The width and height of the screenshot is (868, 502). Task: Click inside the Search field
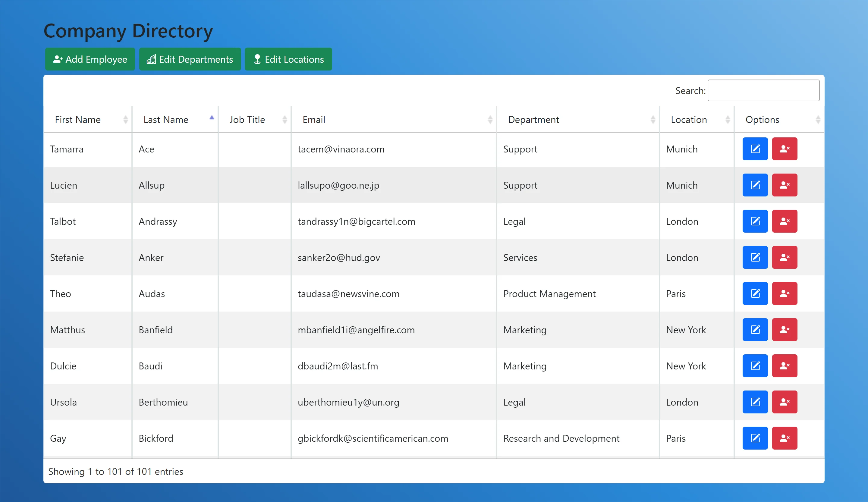coord(763,90)
